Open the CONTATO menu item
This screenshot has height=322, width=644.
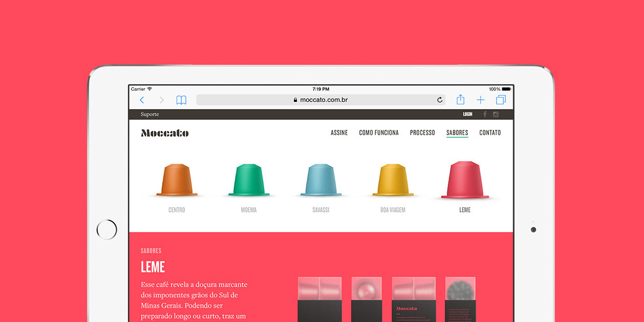tap(490, 133)
